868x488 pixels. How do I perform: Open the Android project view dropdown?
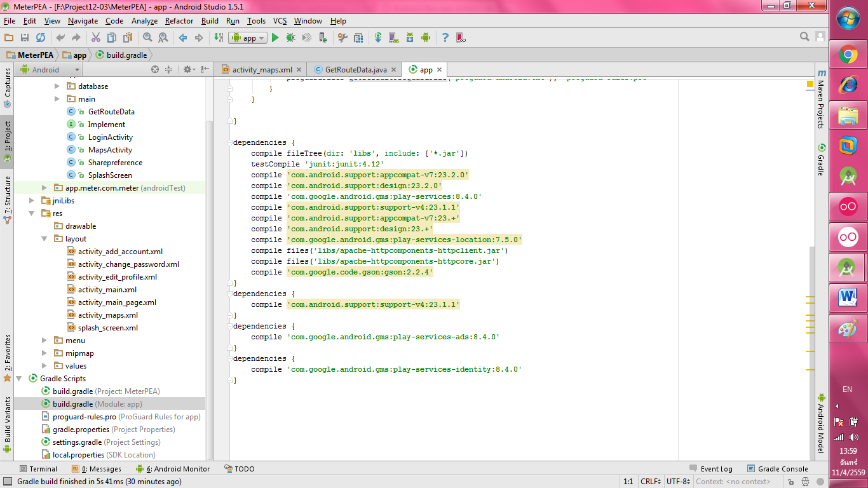click(50, 70)
